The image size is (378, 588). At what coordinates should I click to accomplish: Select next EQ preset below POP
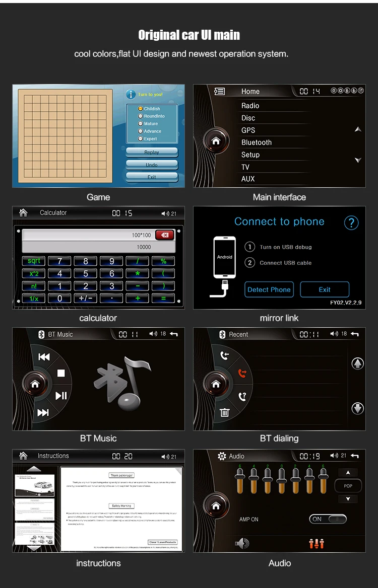click(348, 499)
